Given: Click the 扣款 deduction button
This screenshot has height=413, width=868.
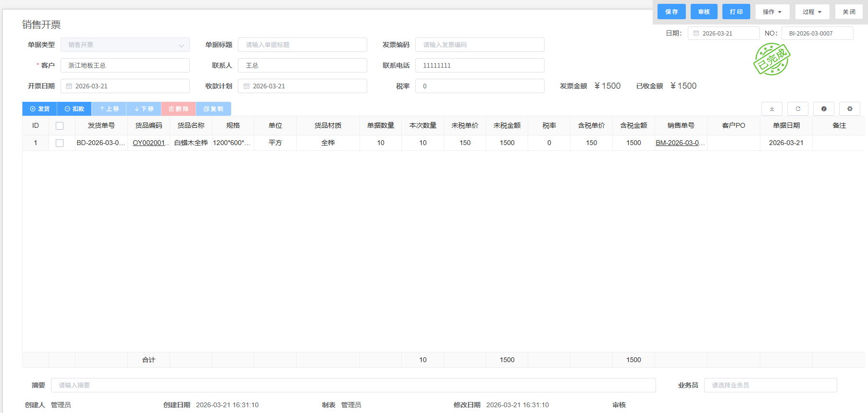Looking at the screenshot, I should pos(74,109).
